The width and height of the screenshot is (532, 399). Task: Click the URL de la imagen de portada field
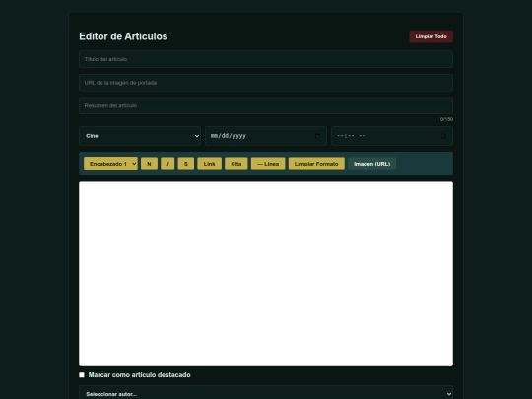266,83
